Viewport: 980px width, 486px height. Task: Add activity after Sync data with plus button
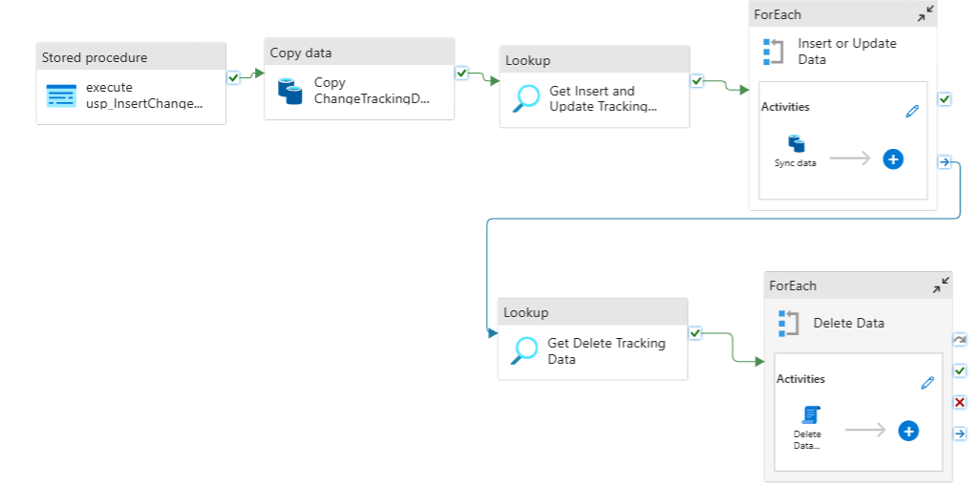[892, 159]
